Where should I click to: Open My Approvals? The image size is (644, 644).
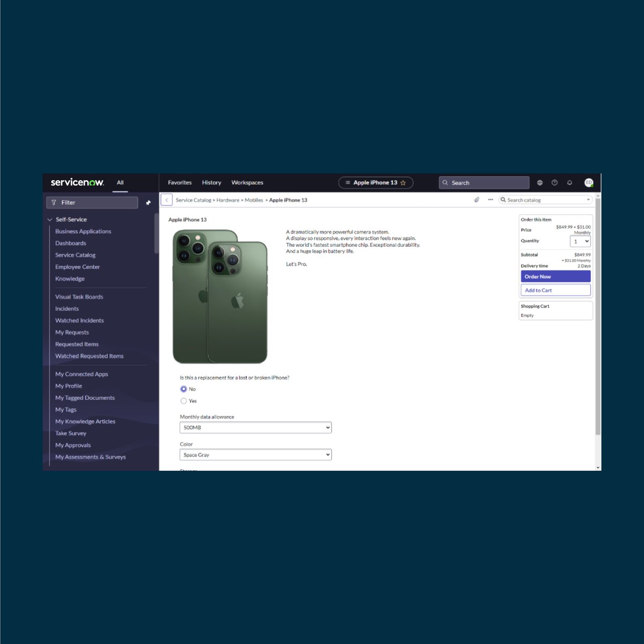pos(74,445)
